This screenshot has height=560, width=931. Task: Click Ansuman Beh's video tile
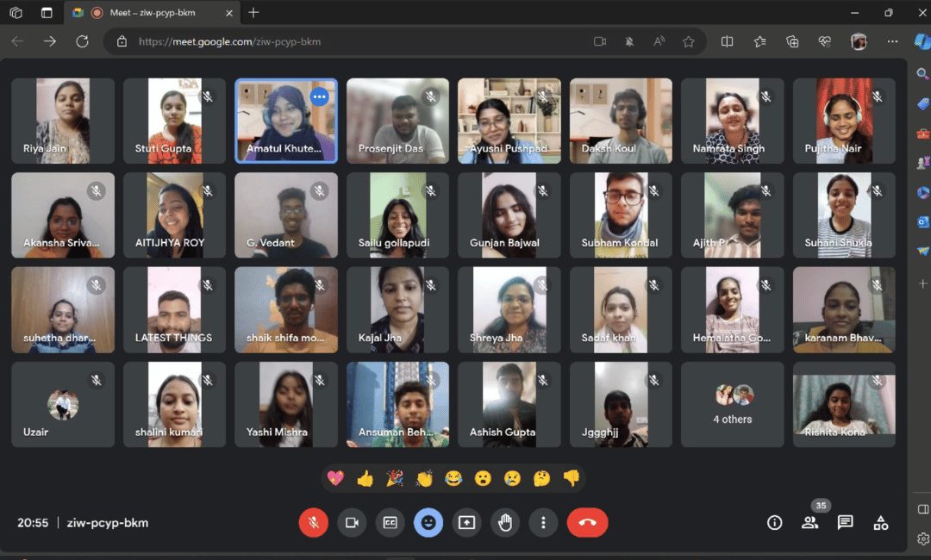(397, 404)
